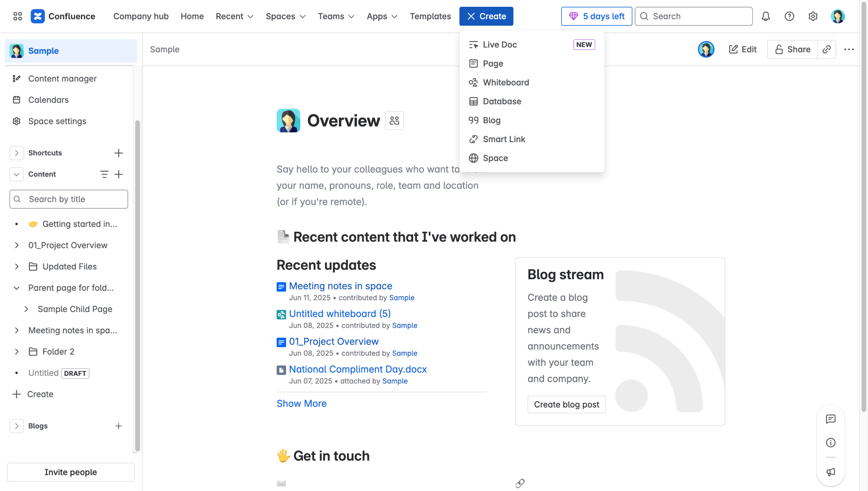Click the Create blog post button
Viewport: 868px width, 491px height.
coord(567,405)
